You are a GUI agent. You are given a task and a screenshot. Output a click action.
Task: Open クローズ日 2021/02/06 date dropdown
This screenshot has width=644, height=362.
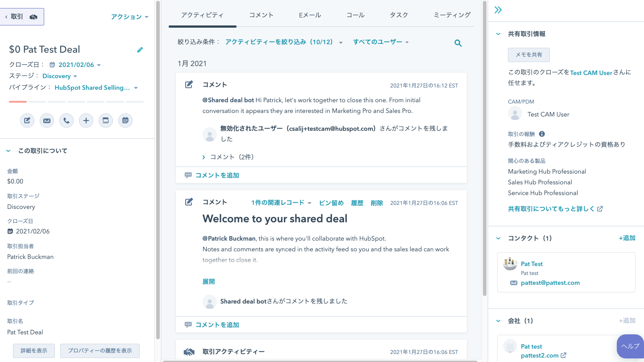pos(80,65)
